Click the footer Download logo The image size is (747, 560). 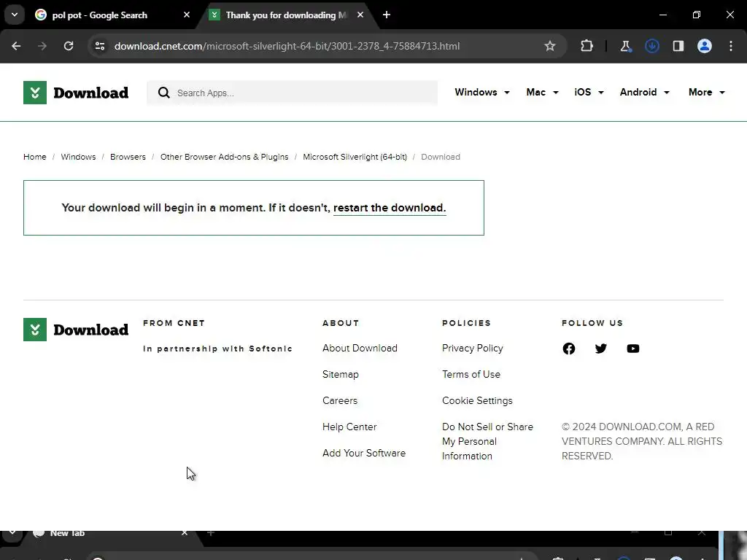click(x=76, y=330)
